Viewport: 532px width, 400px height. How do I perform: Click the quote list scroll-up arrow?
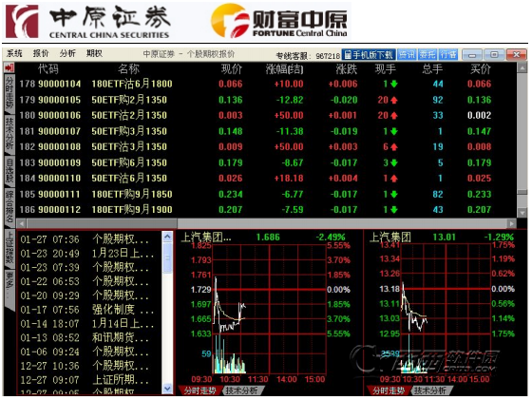click(x=522, y=68)
